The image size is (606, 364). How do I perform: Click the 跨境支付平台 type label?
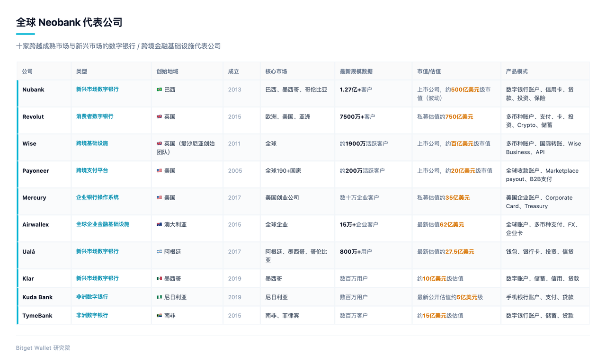[92, 170]
